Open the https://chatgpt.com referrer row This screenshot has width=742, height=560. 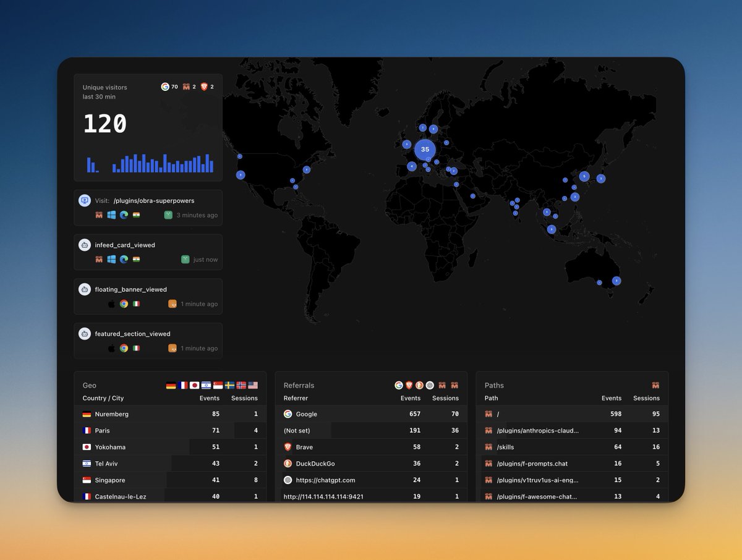click(371, 480)
